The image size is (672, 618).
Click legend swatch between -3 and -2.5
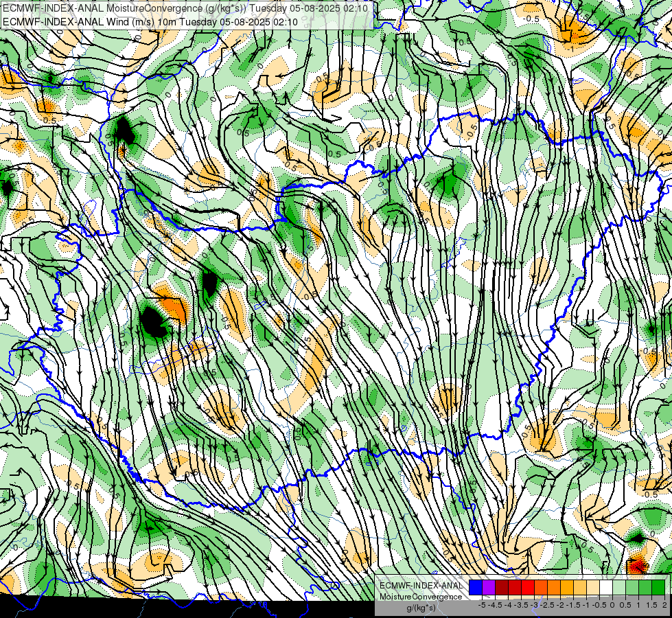click(x=541, y=587)
